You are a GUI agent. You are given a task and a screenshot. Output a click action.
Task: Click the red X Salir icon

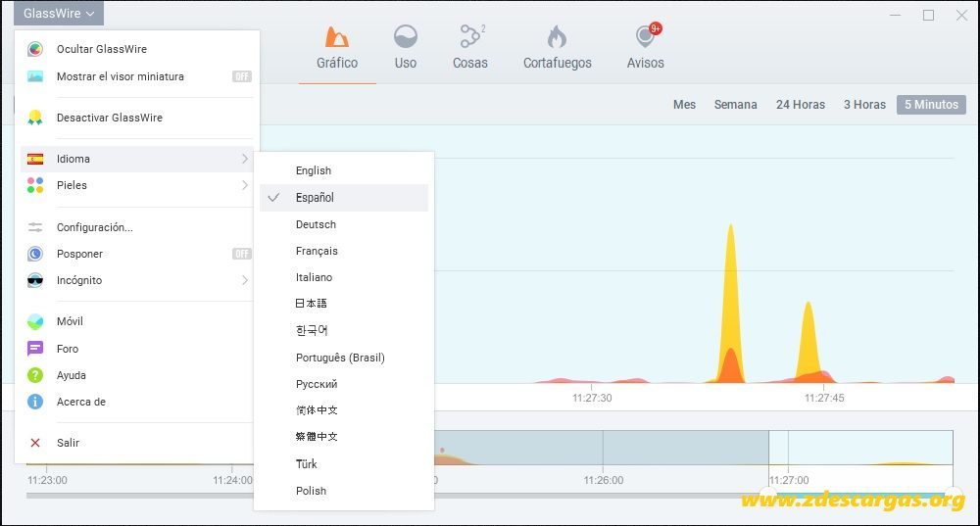click(35, 443)
